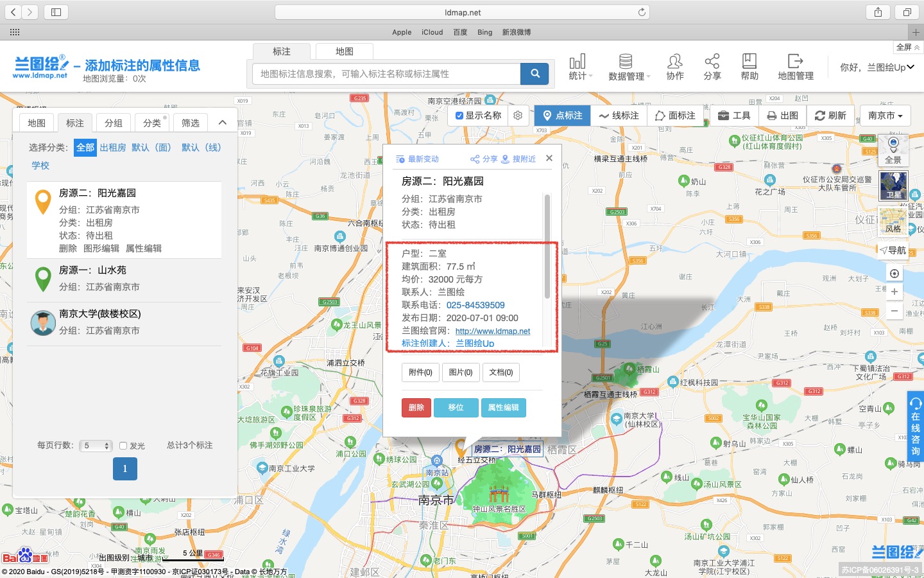This screenshot has height=578, width=924.
Task: Go to page 1 in pagination
Action: click(x=125, y=469)
